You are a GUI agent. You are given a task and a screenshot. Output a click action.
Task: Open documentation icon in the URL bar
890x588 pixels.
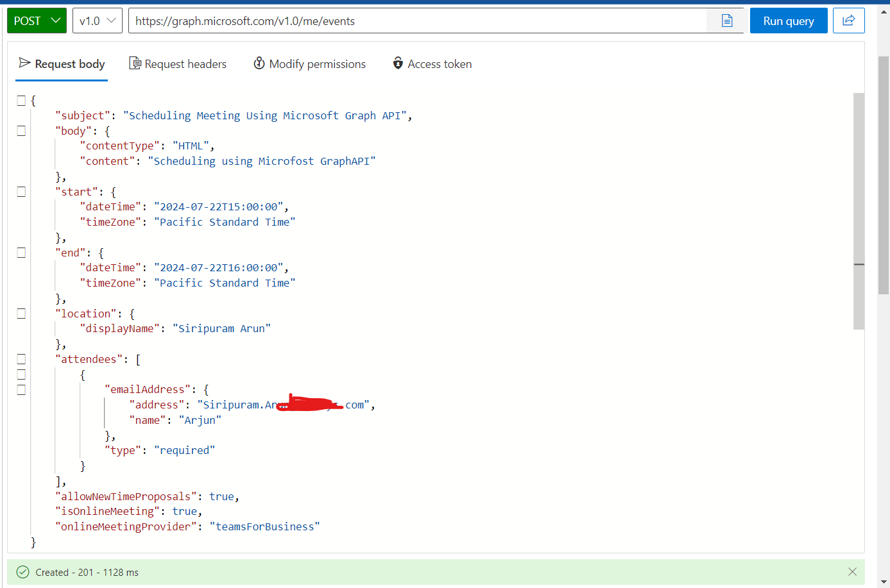[727, 21]
